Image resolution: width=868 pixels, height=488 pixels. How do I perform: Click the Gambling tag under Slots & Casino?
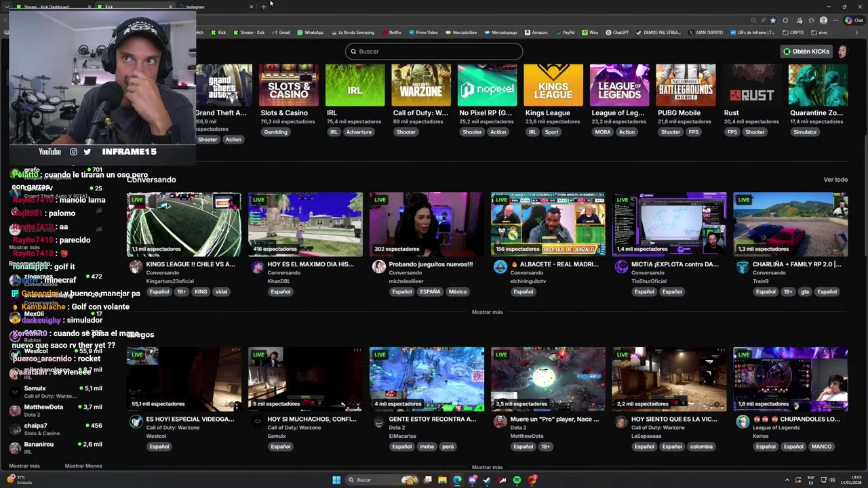(x=275, y=132)
